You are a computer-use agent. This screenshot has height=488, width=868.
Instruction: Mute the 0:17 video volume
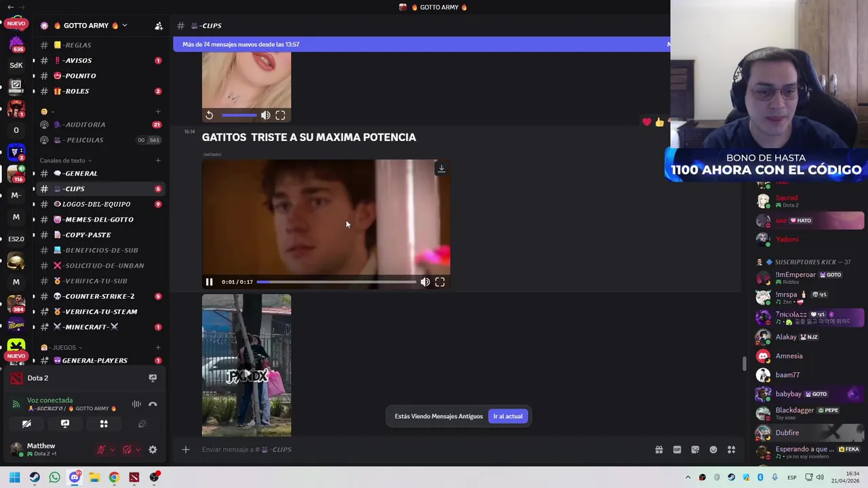point(425,282)
